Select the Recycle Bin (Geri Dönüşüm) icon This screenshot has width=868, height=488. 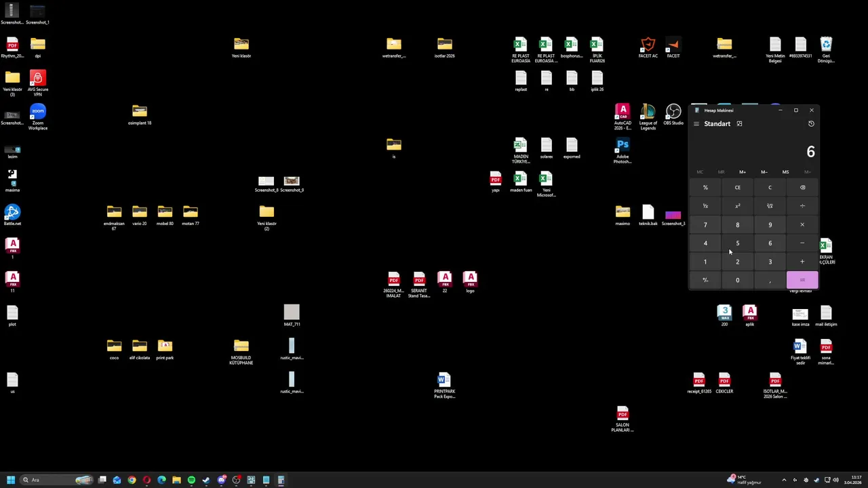click(826, 50)
